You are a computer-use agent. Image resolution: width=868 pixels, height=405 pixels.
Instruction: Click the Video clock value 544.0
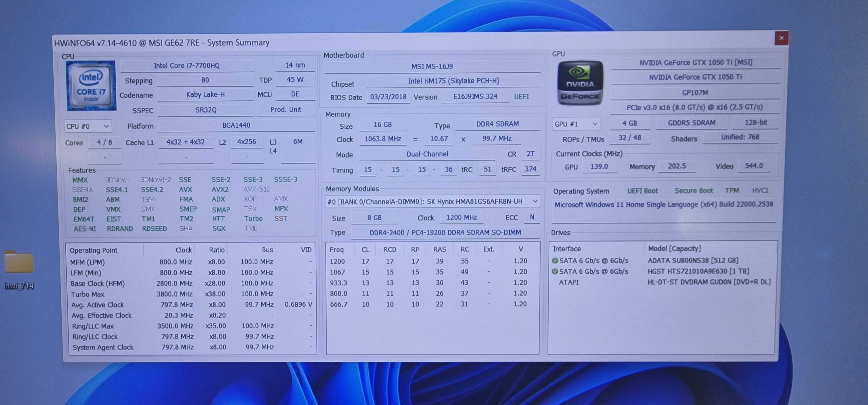click(754, 166)
